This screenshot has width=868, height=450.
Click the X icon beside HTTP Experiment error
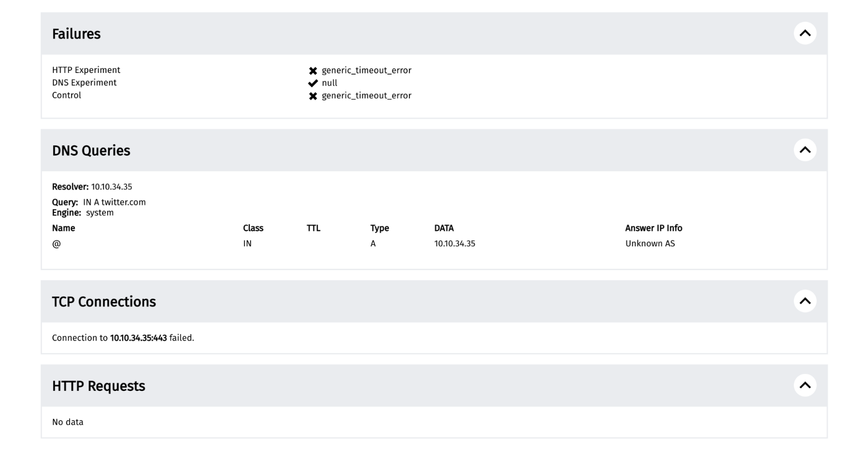coord(313,70)
